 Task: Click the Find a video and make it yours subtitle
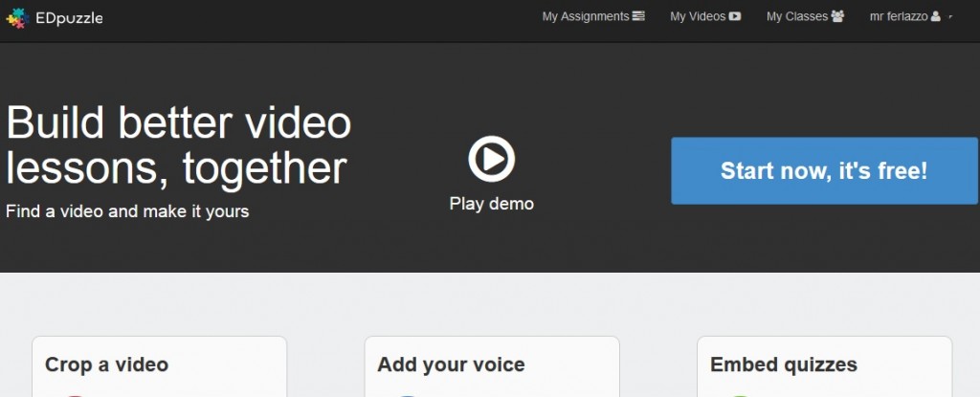pyautogui.click(x=127, y=211)
